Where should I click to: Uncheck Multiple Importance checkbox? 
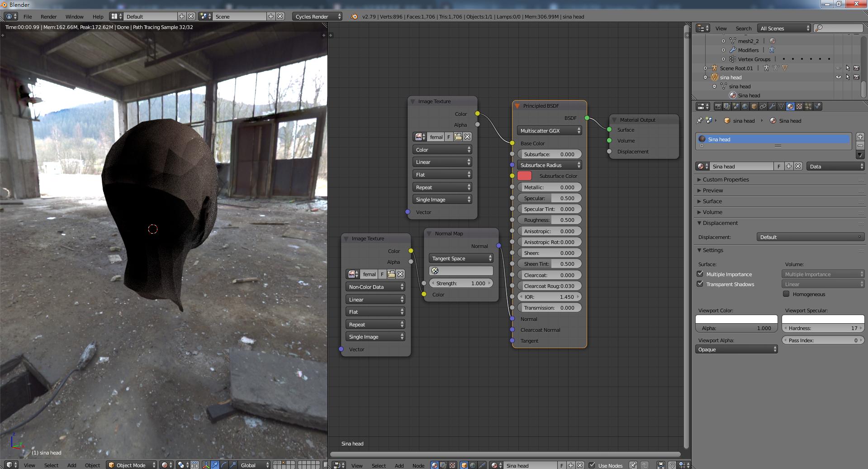pos(700,274)
